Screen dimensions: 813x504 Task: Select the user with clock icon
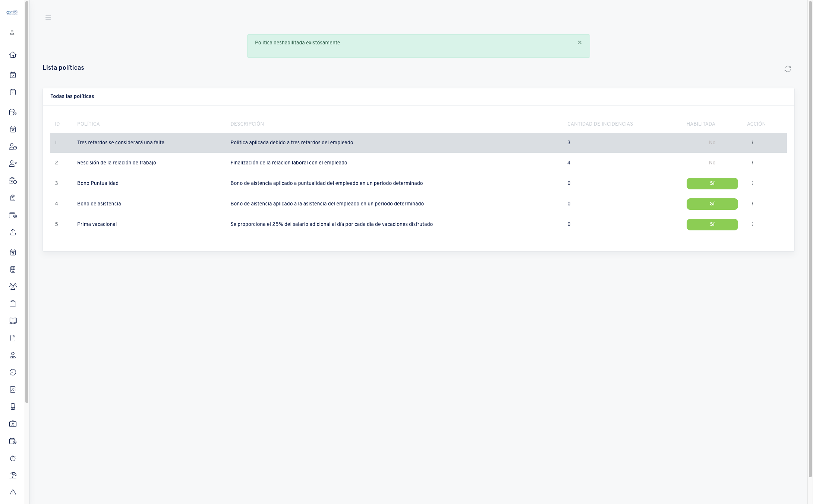(13, 147)
